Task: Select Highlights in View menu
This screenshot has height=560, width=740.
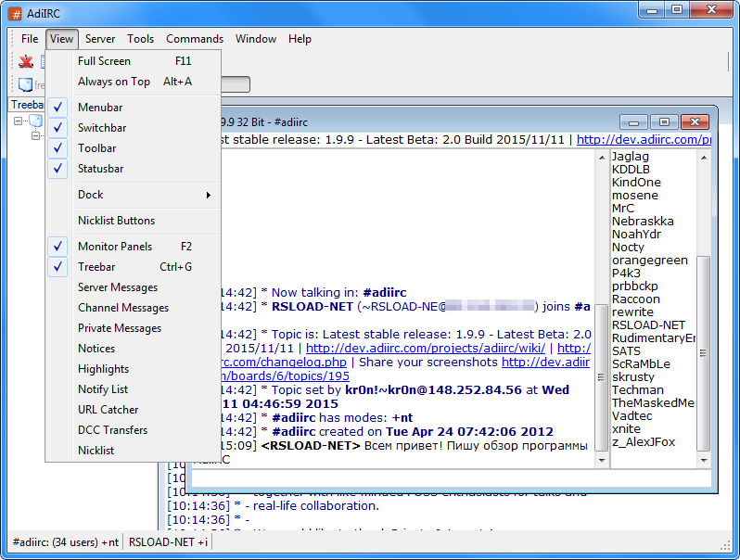Action: [x=134, y=368]
